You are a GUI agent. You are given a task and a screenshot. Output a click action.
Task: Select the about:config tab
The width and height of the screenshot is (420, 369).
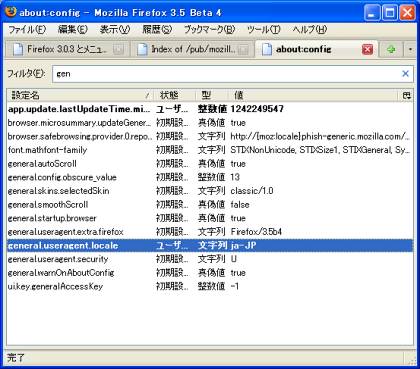(x=317, y=49)
